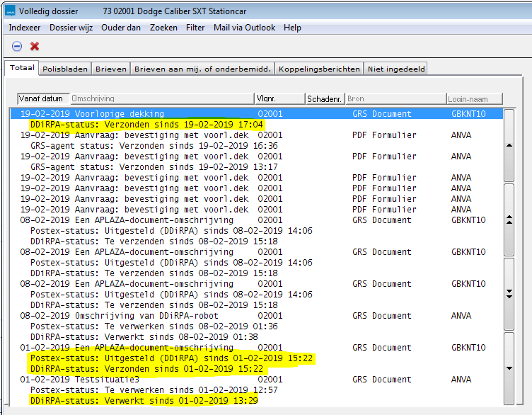The image size is (532, 415).
Task: Open the Zoeken menu
Action: pos(164,28)
